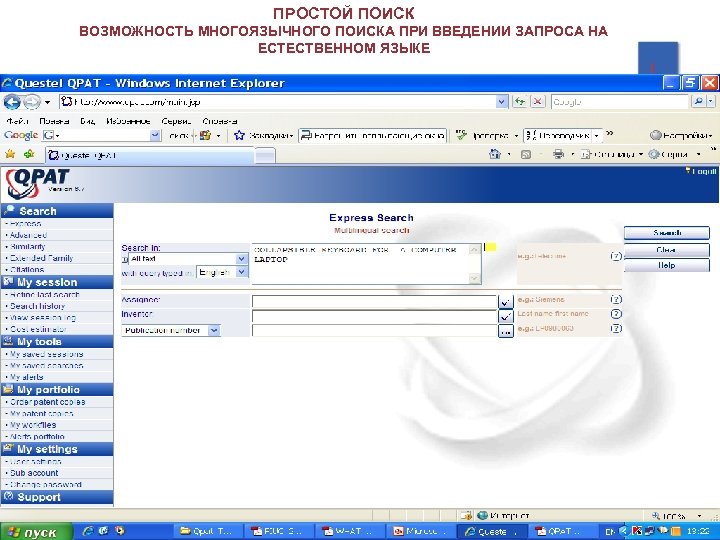Click the browser Back arrow button
Image resolution: width=720 pixels, height=540 pixels.
(11, 102)
